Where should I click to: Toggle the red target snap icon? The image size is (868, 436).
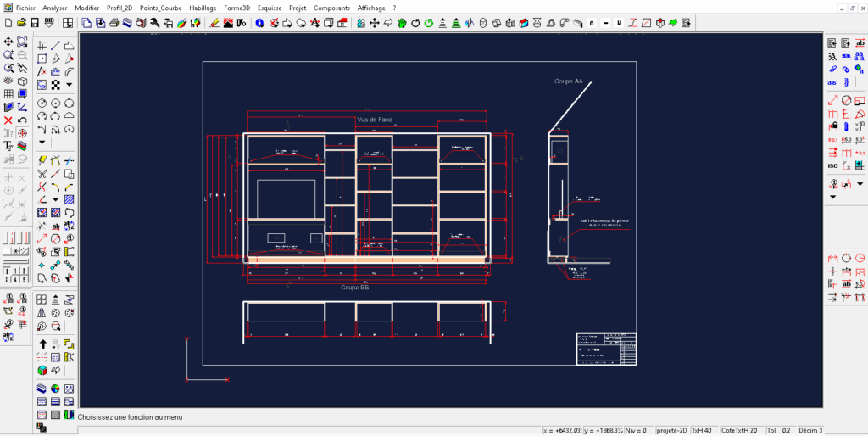point(22,133)
